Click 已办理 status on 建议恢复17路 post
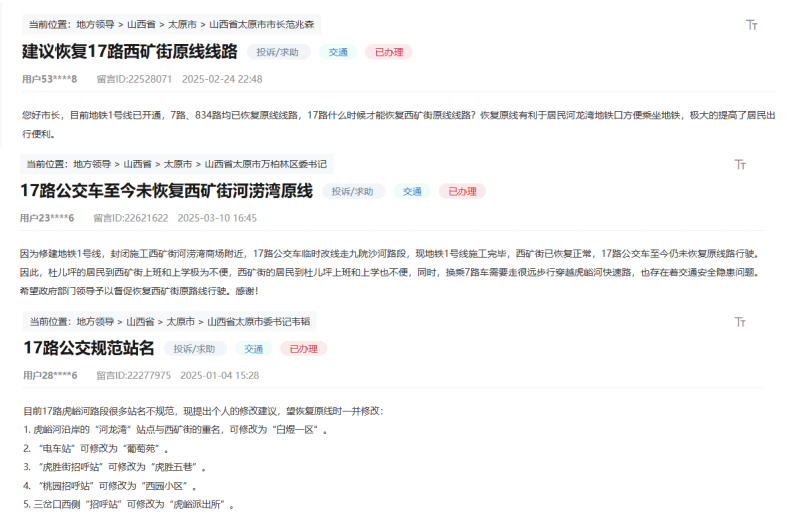 388,52
